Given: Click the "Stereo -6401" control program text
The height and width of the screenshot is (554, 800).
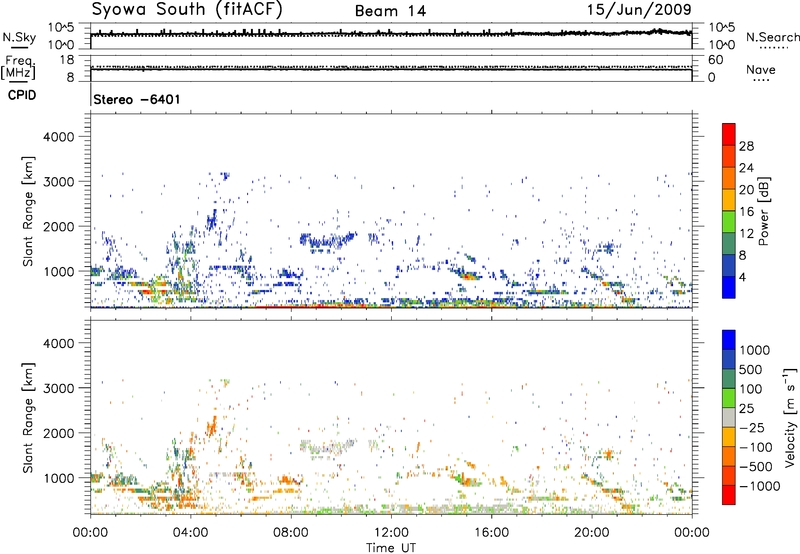Looking at the screenshot, I should [137, 99].
